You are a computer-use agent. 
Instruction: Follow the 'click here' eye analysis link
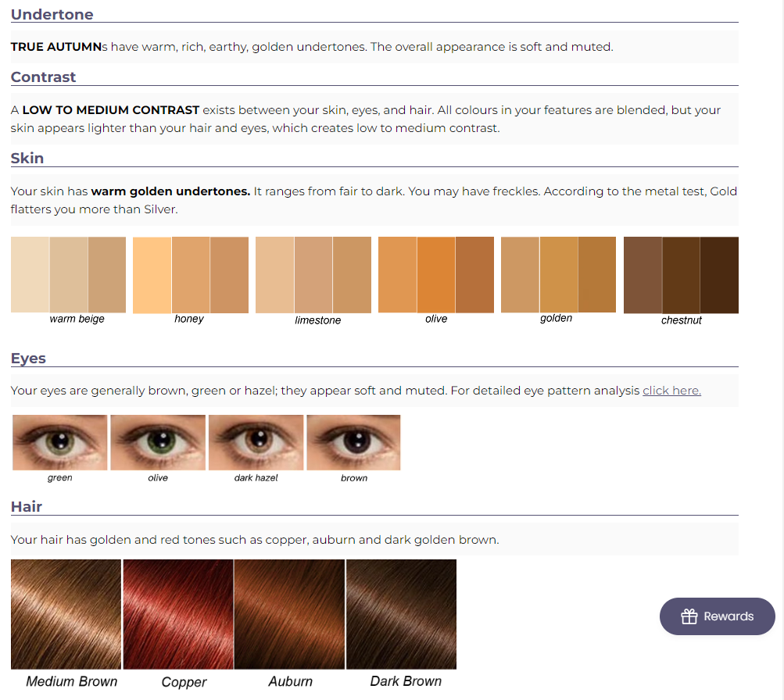point(671,390)
